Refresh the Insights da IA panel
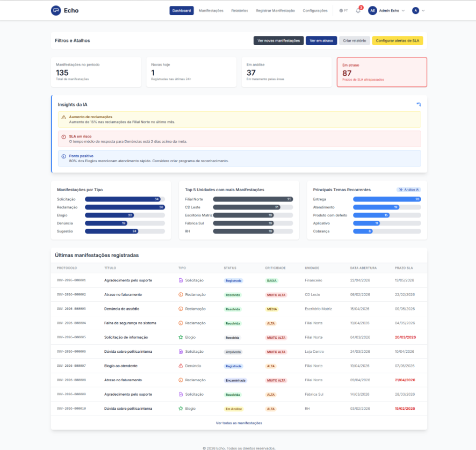This screenshot has height=450, width=476. (419, 104)
